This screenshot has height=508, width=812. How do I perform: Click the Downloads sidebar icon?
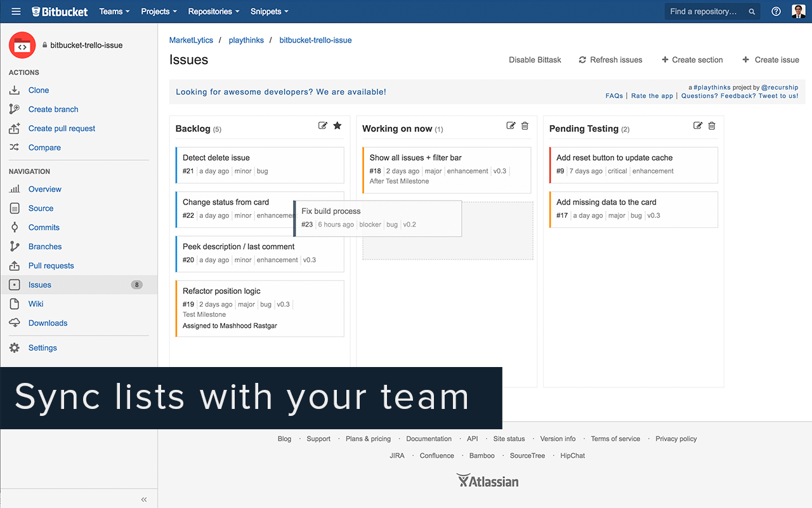(x=16, y=323)
